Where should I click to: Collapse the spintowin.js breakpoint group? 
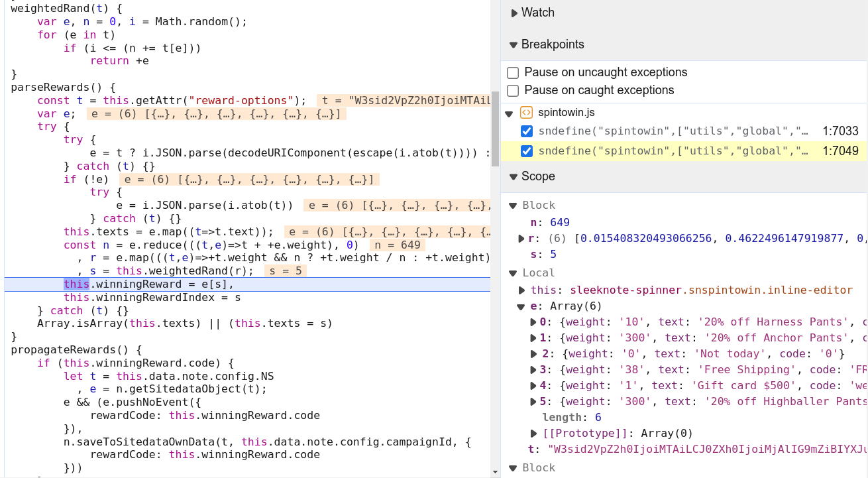point(510,113)
